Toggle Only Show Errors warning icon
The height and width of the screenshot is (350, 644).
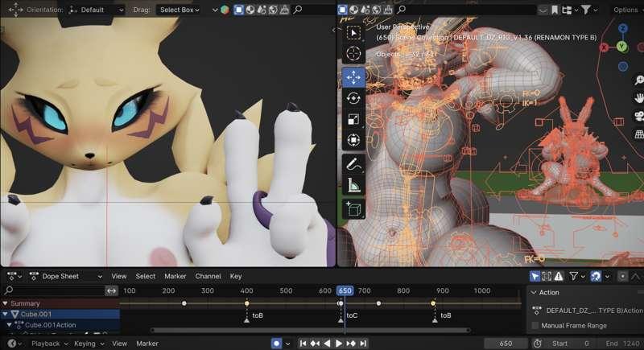[x=559, y=277]
